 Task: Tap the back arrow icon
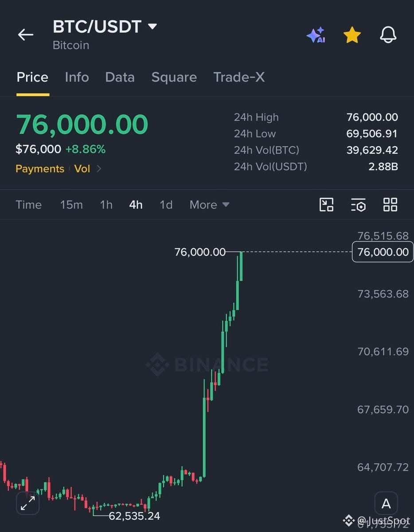point(25,35)
